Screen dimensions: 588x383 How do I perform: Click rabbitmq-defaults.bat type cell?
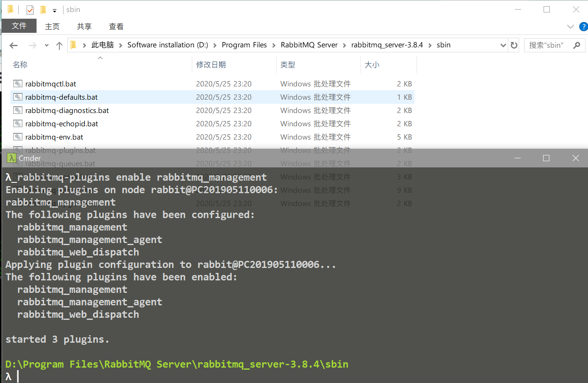315,97
